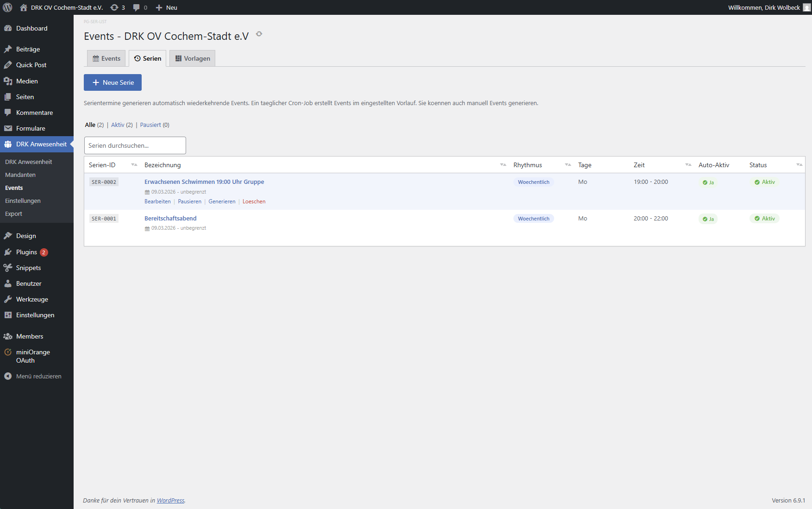
Task: Click the 20:00 - 22:00 time cell
Action: [651, 218]
